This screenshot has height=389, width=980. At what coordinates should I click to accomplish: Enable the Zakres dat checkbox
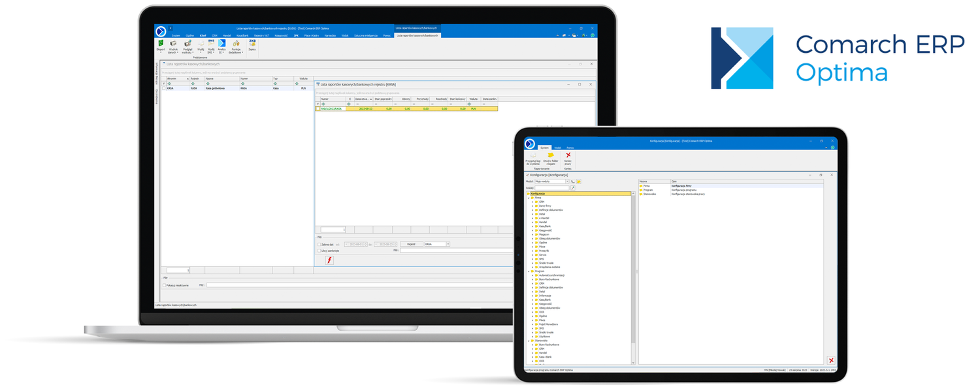point(319,244)
